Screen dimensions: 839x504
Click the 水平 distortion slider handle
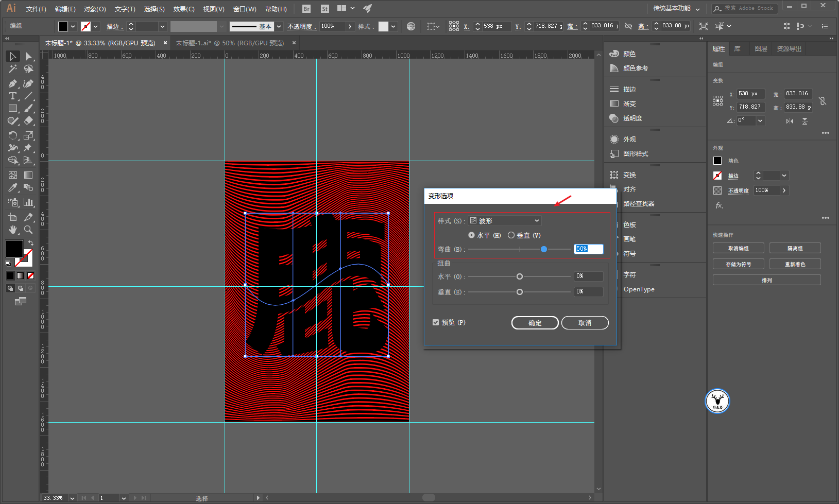coord(520,276)
